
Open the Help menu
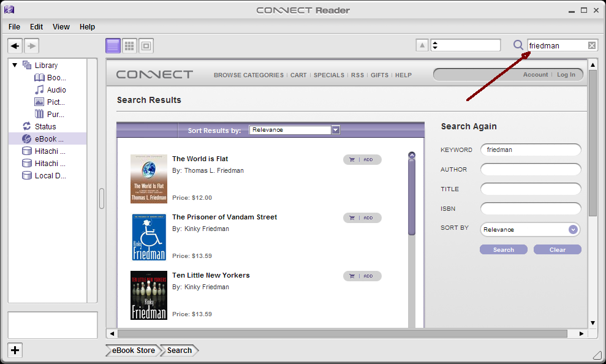tap(88, 27)
